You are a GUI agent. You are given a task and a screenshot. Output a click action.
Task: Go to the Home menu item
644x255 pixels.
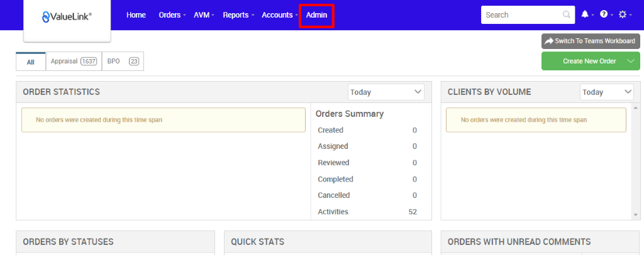(136, 14)
